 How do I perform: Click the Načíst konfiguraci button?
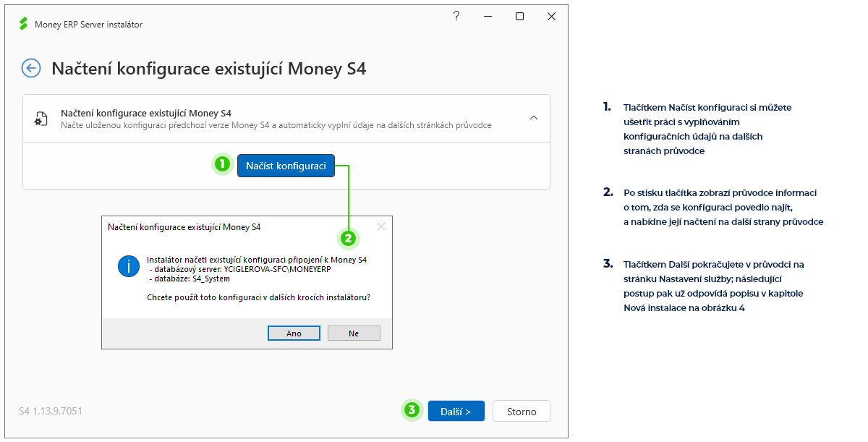pyautogui.click(x=286, y=166)
